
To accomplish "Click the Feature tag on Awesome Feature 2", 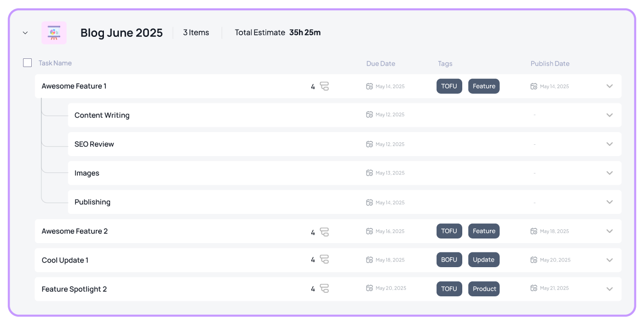I will click(x=484, y=231).
